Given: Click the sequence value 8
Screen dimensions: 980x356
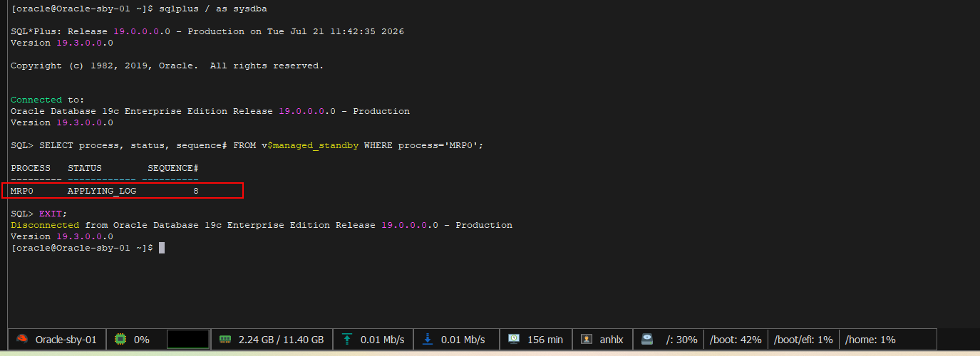Looking at the screenshot, I should click(x=196, y=191).
